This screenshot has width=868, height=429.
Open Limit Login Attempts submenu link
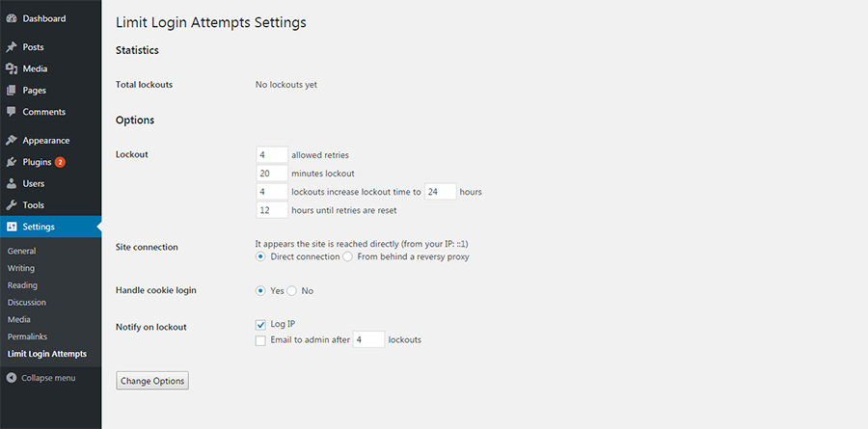pyautogui.click(x=47, y=354)
